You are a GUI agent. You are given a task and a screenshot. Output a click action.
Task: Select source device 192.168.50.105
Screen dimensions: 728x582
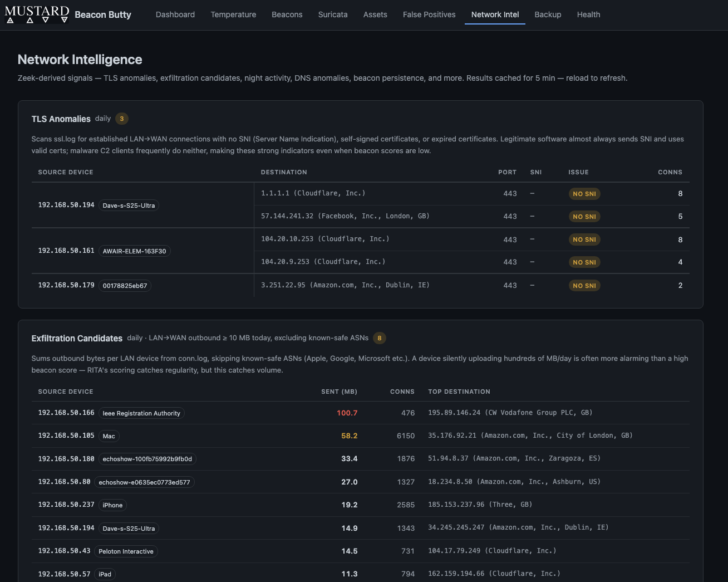click(66, 436)
